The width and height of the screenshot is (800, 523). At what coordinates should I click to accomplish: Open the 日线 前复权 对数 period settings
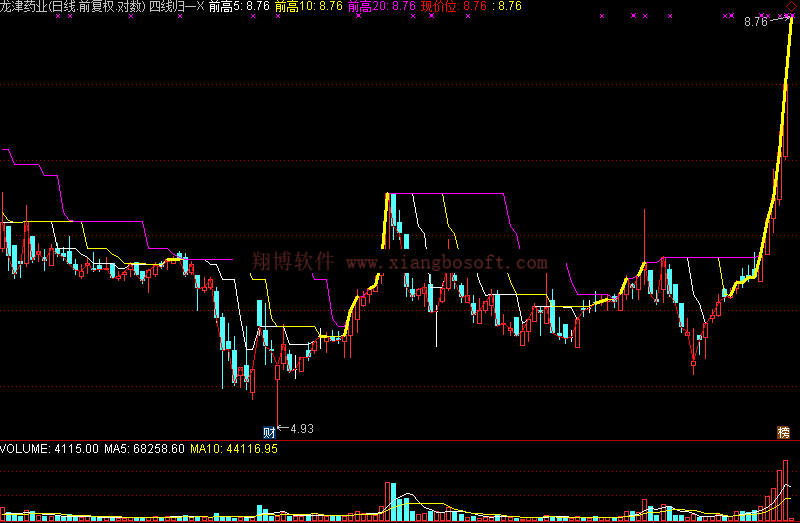[x=96, y=7]
